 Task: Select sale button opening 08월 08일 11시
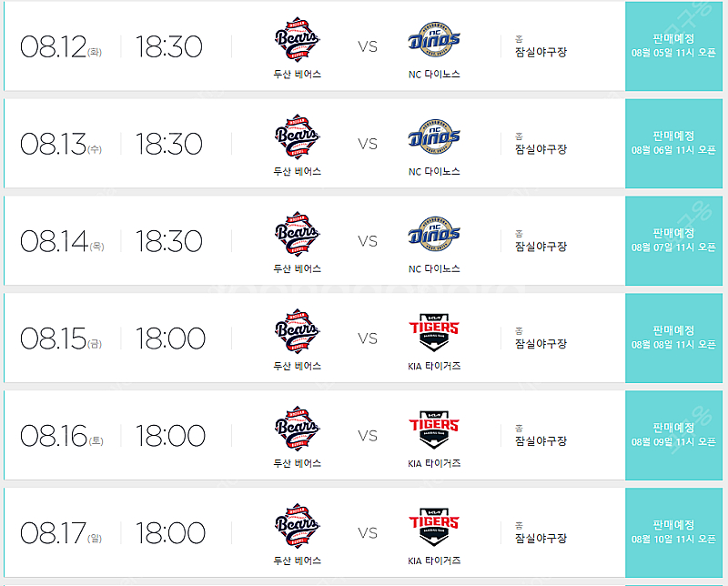673,338
